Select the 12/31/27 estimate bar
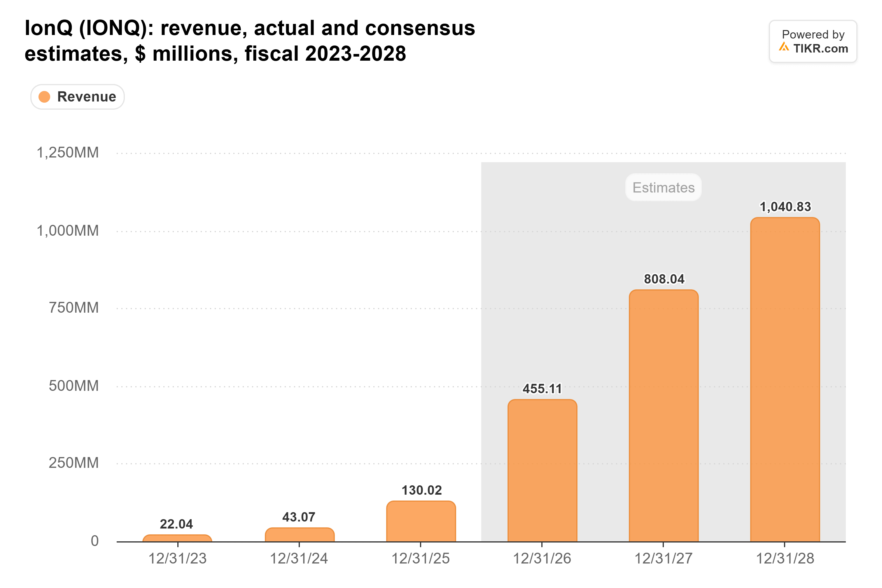The image size is (882, 588). (x=664, y=416)
